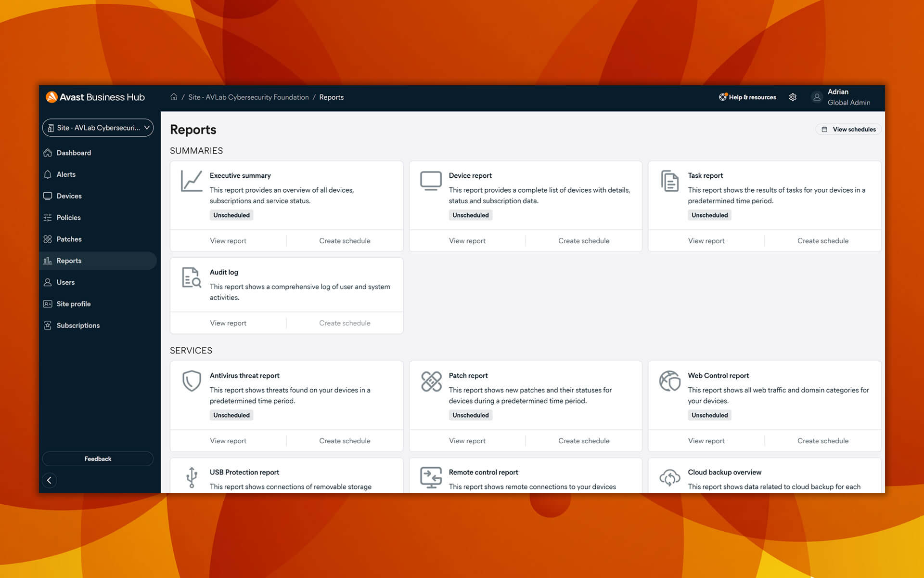Image resolution: width=924 pixels, height=578 pixels.
Task: Click the settings gear icon in the header
Action: (x=793, y=97)
